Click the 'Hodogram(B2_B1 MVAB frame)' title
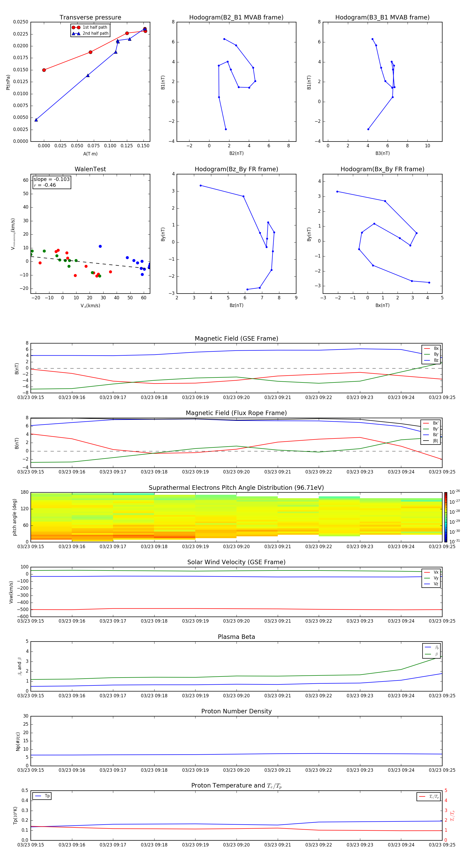Image resolution: width=473 pixels, height=868 pixels. (236, 18)
